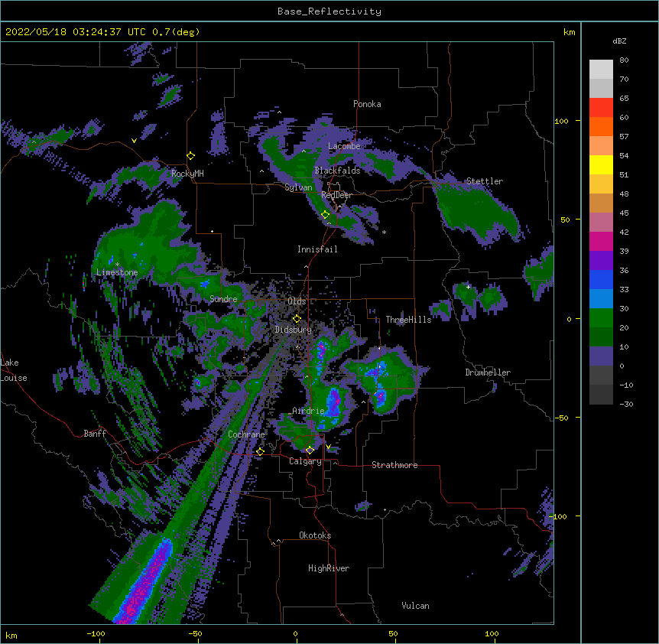
Task: Click the -50 tick on the right axis
Action: 561,418
